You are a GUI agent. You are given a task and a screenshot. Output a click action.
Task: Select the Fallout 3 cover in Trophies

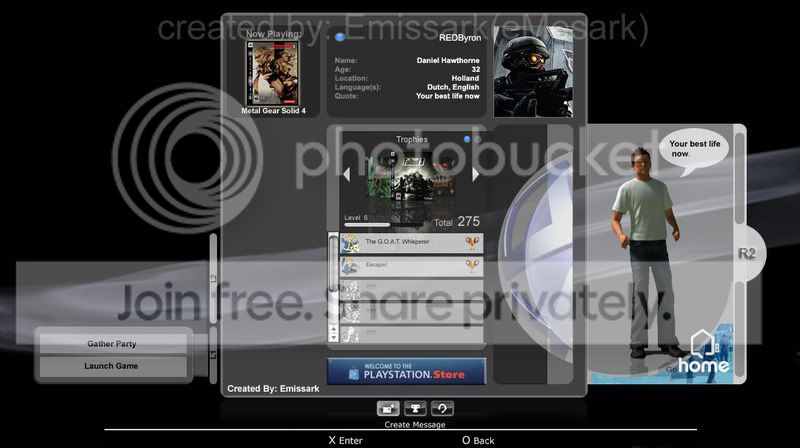(x=412, y=178)
